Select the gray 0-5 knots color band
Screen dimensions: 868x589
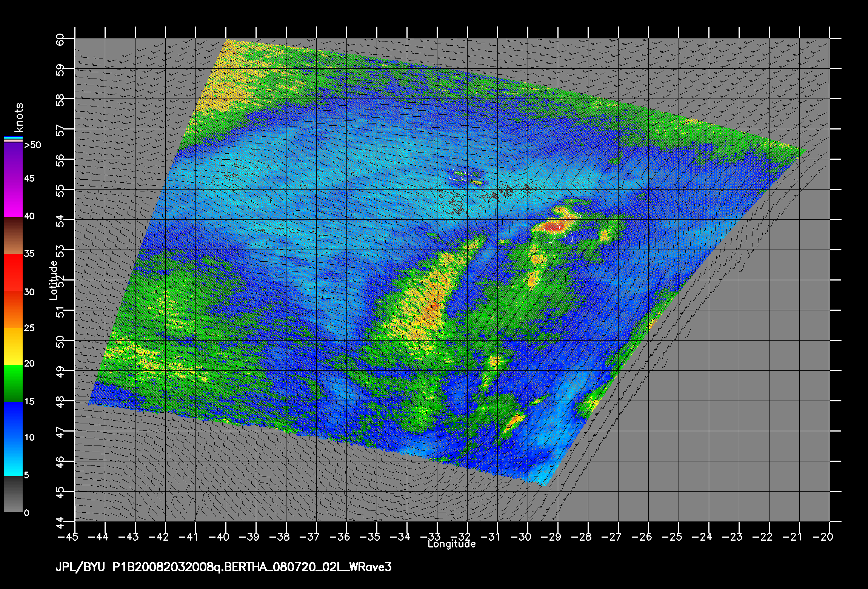[x=13, y=494]
